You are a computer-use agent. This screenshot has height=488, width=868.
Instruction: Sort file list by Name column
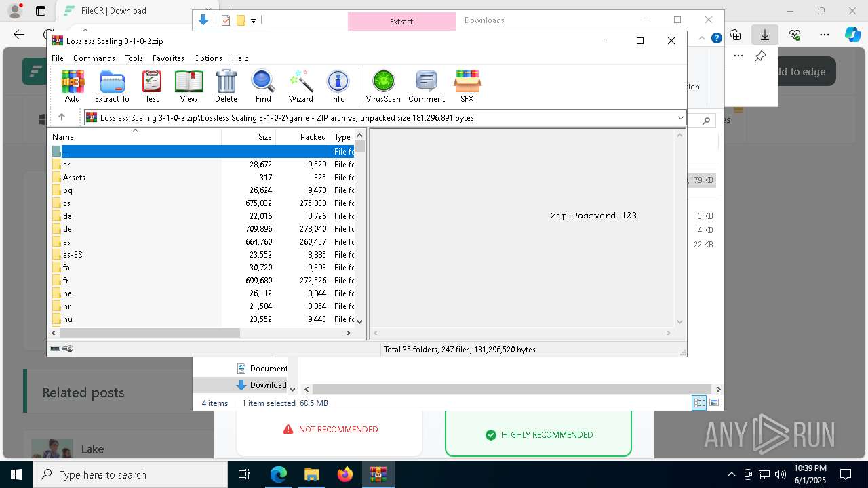[x=136, y=136]
